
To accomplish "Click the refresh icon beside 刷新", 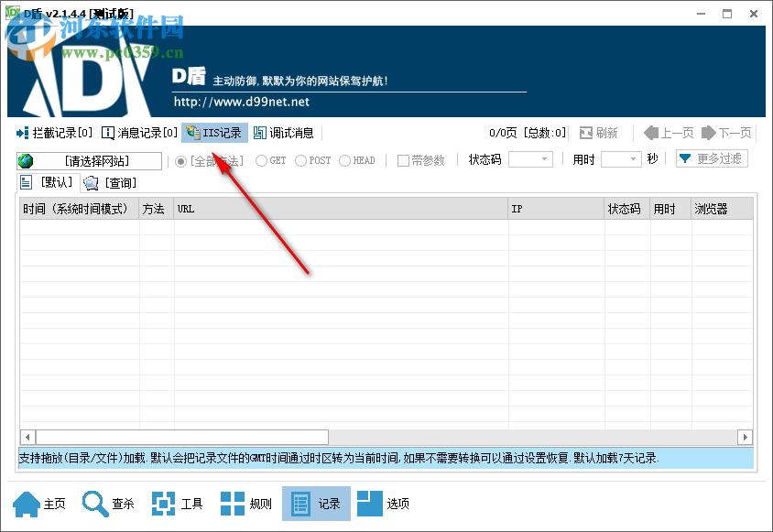I will point(585,133).
